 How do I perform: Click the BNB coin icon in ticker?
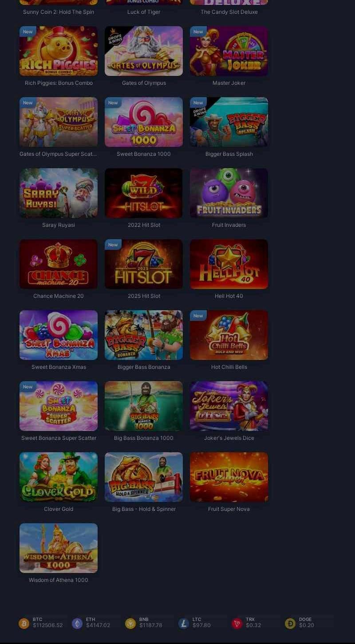point(130,624)
